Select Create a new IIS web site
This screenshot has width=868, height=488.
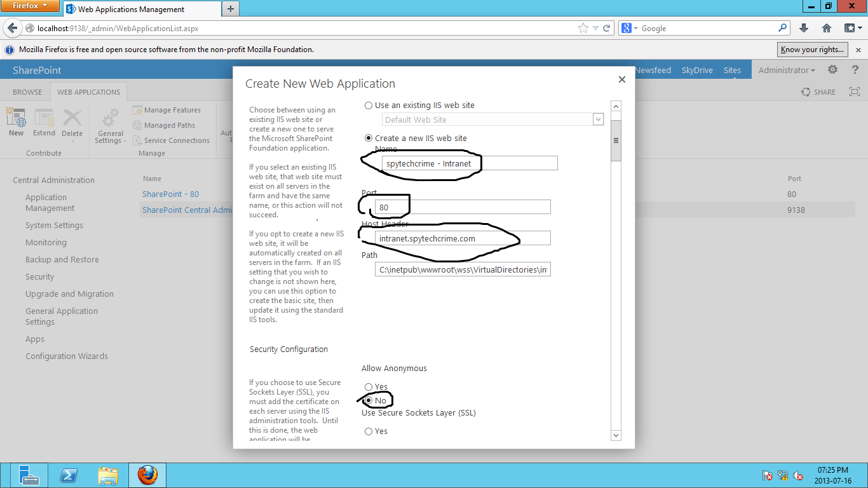(369, 139)
